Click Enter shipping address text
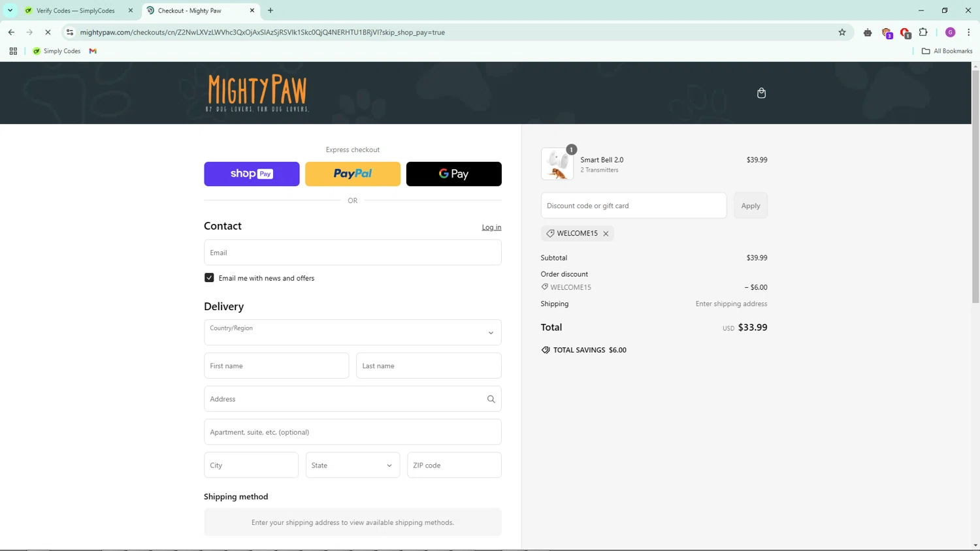This screenshot has height=551, width=980. 731,304
